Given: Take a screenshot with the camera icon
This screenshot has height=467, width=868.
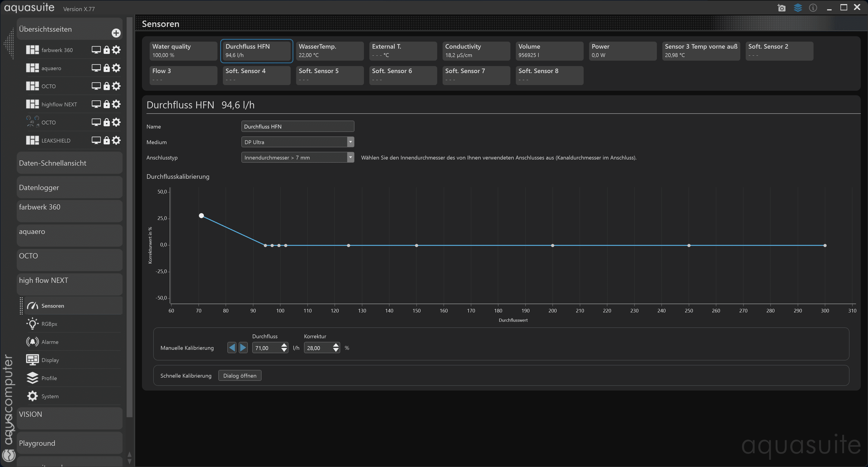Looking at the screenshot, I should tap(781, 8).
